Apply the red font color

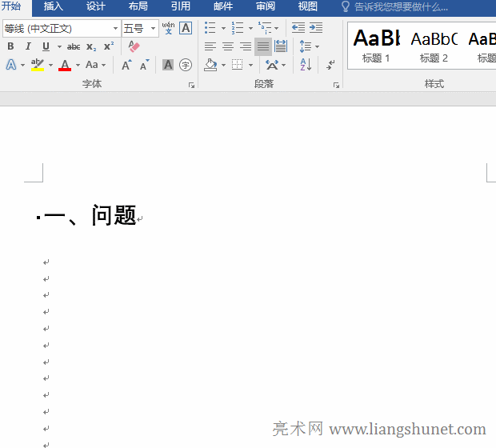coord(65,65)
